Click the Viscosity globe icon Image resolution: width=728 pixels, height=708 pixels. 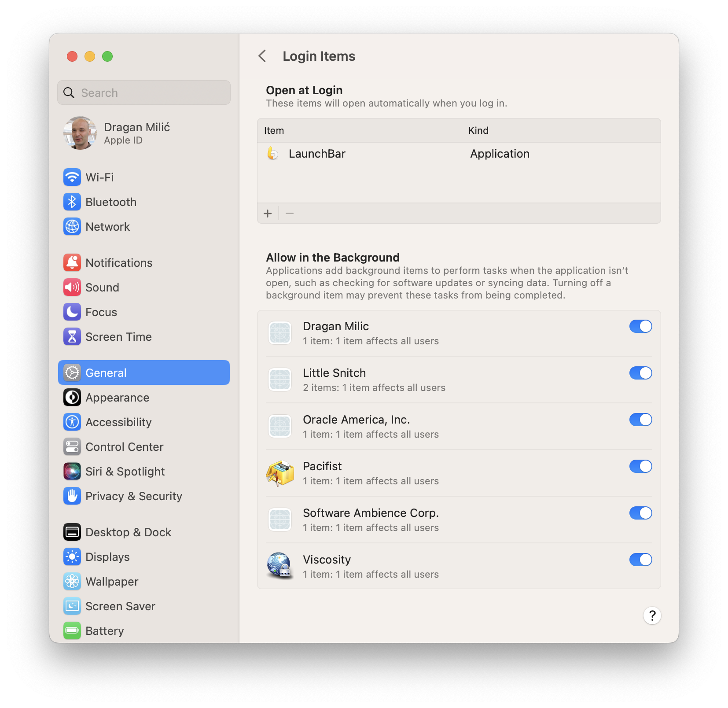coord(280,566)
